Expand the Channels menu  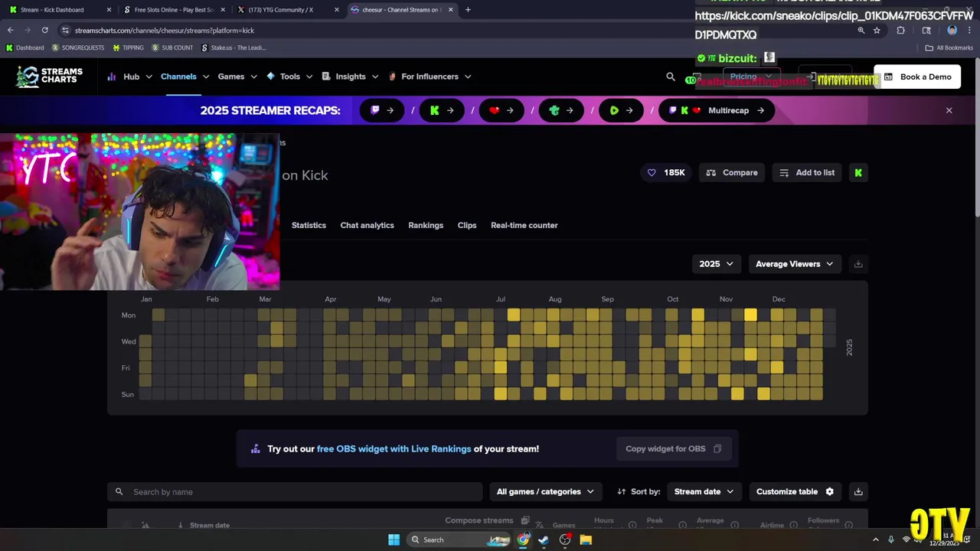point(185,77)
